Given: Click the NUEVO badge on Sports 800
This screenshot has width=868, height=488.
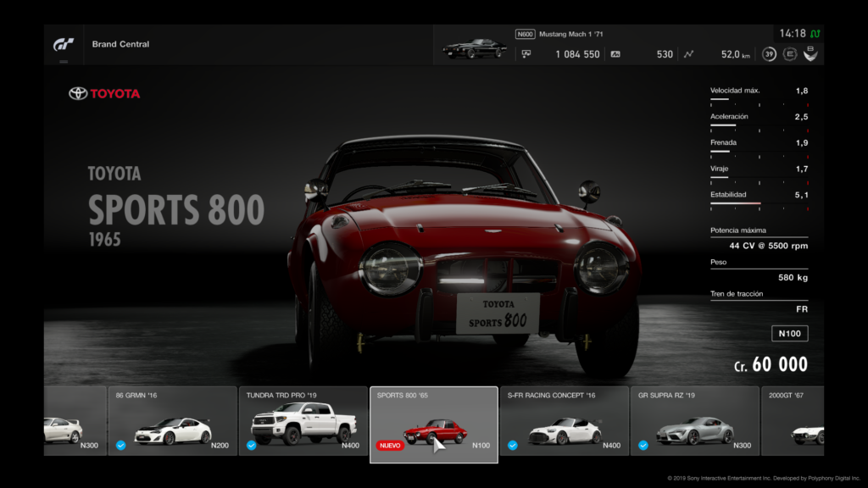Looking at the screenshot, I should click(389, 445).
